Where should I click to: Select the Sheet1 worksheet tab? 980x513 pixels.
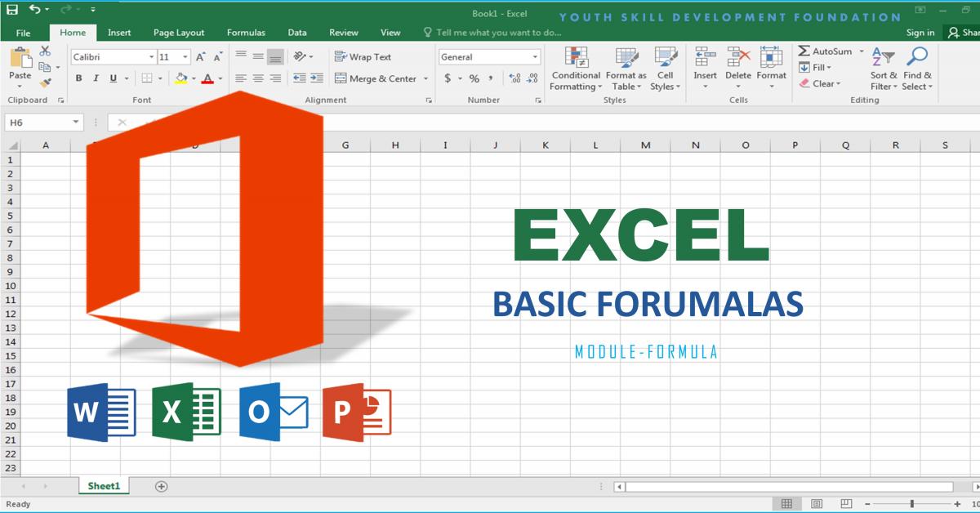[x=104, y=486]
